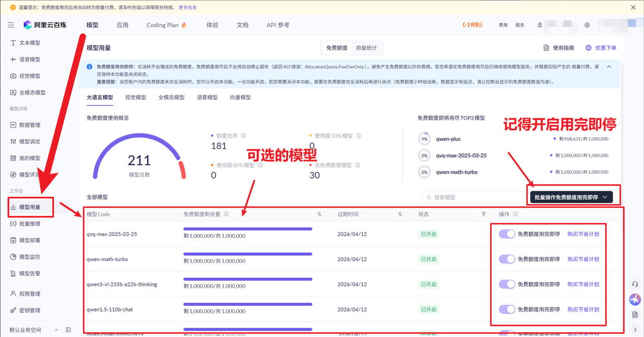Viewport: 644px width, 337px height.
Task: Open 批量操作免费额度用完即停 dropdown
Action: (571, 197)
